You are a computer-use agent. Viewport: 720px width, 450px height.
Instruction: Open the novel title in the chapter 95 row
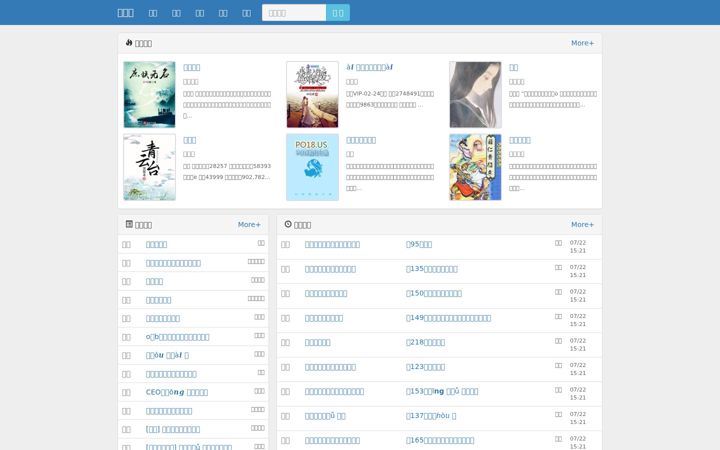click(x=332, y=244)
